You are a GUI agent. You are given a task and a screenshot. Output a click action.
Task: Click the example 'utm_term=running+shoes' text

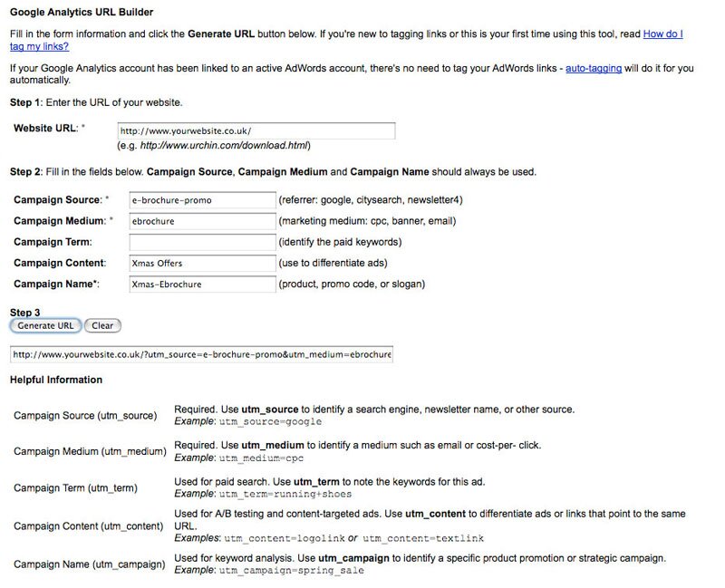click(285, 494)
